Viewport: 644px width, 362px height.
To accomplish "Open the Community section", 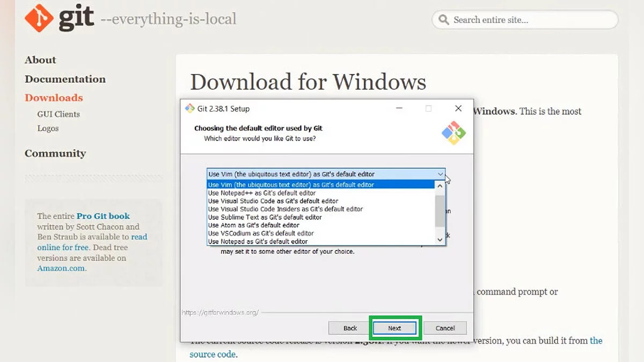I will pos(55,153).
